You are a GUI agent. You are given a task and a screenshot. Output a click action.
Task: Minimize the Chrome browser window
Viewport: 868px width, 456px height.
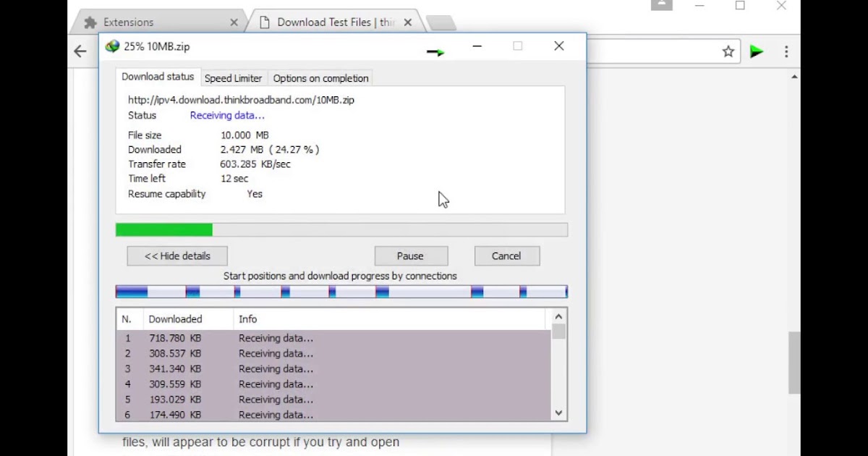(x=699, y=5)
